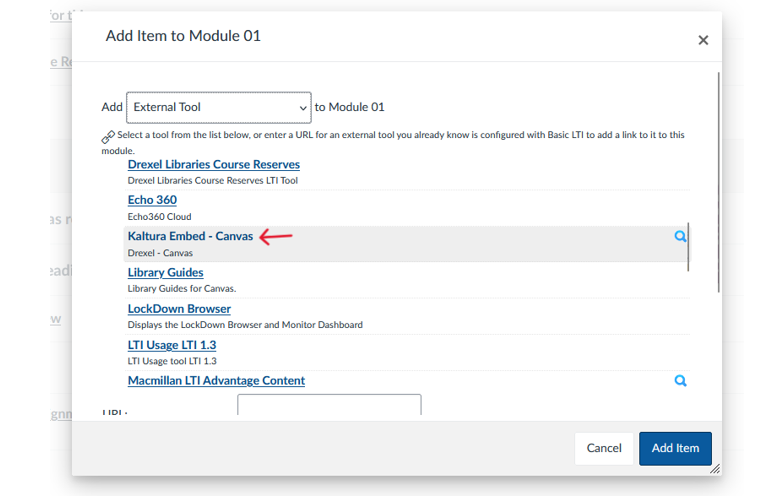The width and height of the screenshot is (765, 500).
Task: Click the 'Echo360 Cloud' description text
Action: pyautogui.click(x=159, y=217)
